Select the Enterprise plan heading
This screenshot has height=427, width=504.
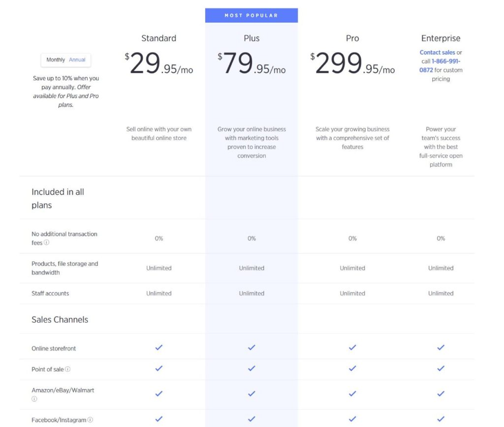pos(441,38)
